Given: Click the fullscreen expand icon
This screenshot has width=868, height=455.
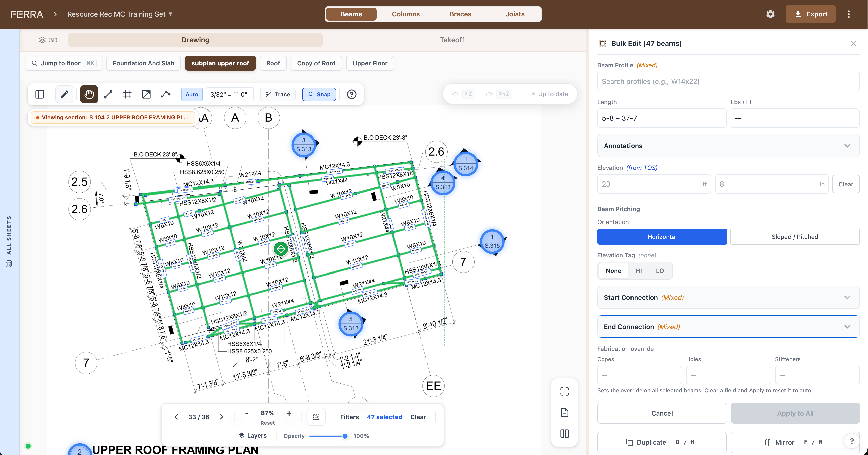Looking at the screenshot, I should coord(564,391).
